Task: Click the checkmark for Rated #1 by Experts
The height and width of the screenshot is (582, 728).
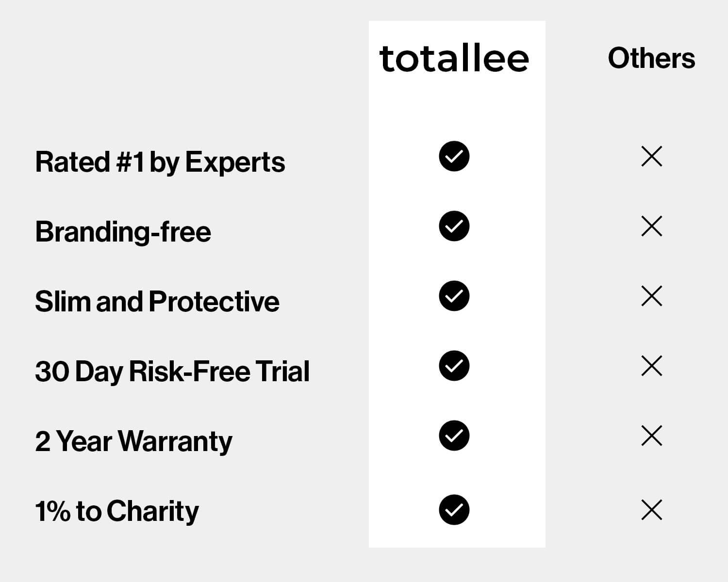Action: coord(454,157)
